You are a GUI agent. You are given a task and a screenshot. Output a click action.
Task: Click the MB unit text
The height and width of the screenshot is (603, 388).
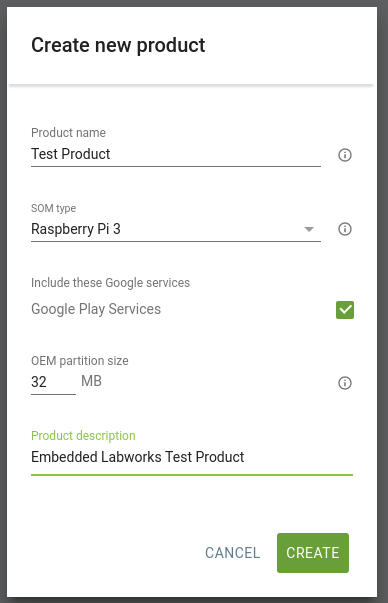coord(91,381)
